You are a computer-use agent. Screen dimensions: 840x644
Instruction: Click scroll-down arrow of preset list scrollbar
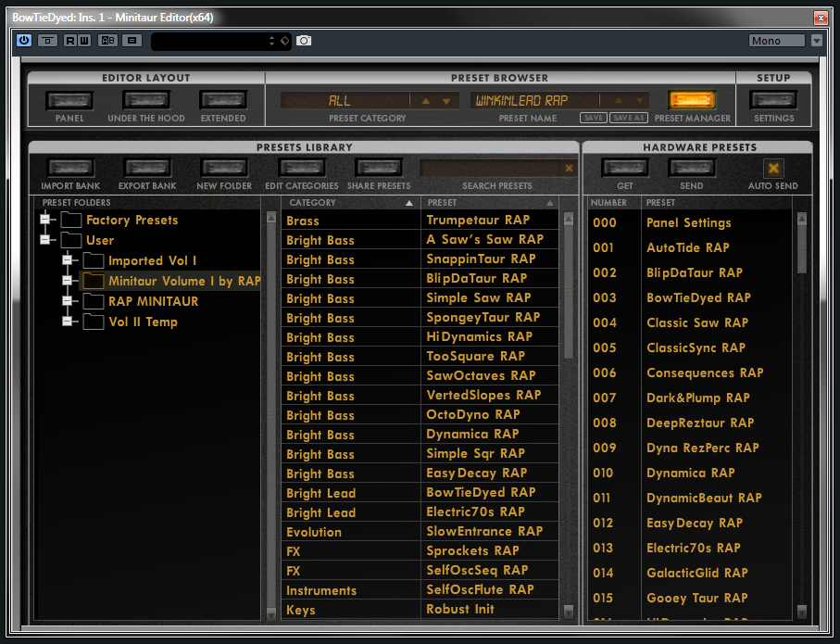(x=569, y=612)
